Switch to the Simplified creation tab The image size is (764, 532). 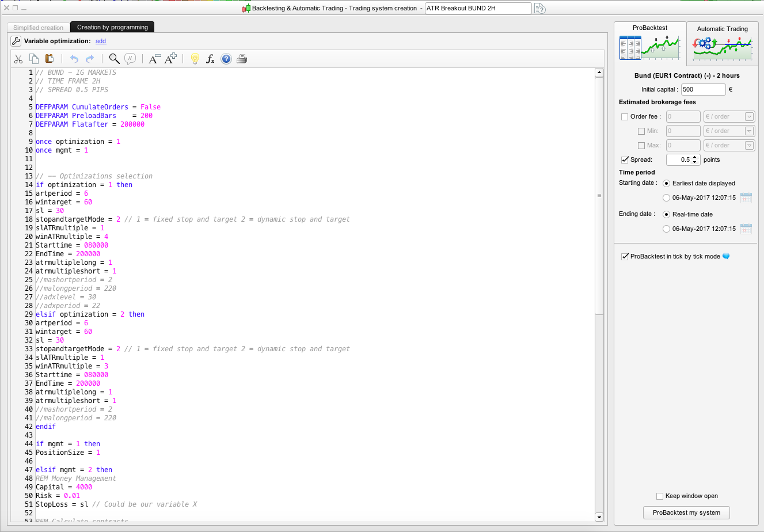(38, 28)
